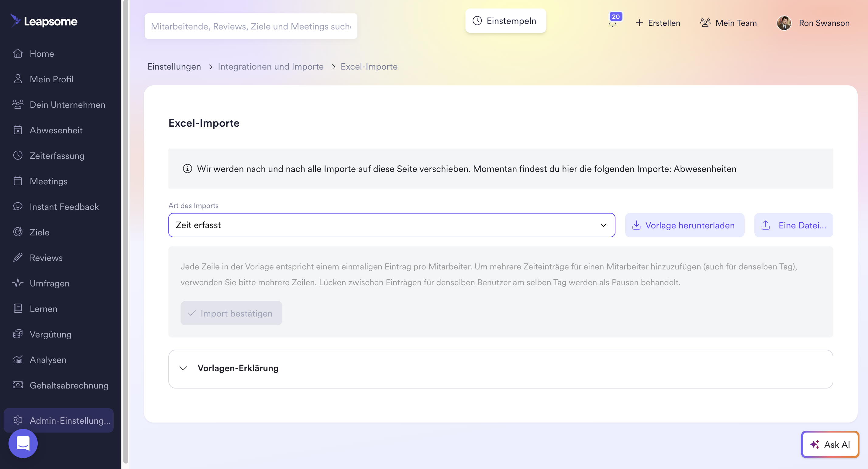This screenshot has width=868, height=469.
Task: Click Vorlage herunterladen button
Action: coord(684,225)
